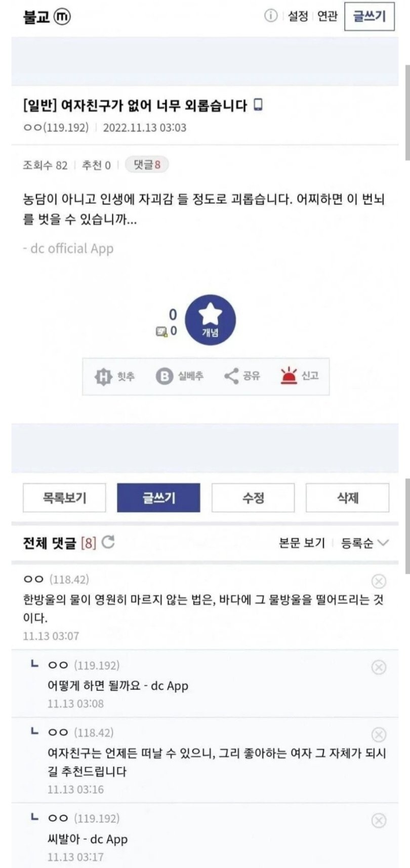The width and height of the screenshot is (410, 868).
Task: Click the blue 개념 star recommend button
Action: 210,320
